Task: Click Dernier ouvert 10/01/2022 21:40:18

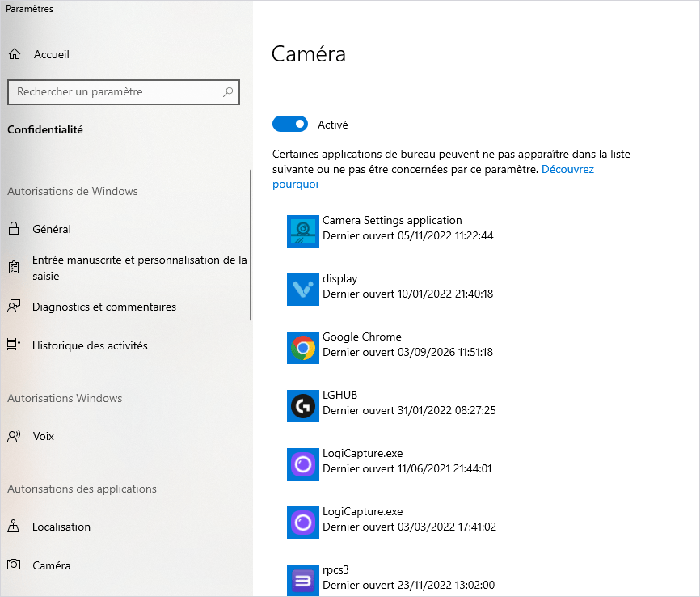Action: coord(408,294)
